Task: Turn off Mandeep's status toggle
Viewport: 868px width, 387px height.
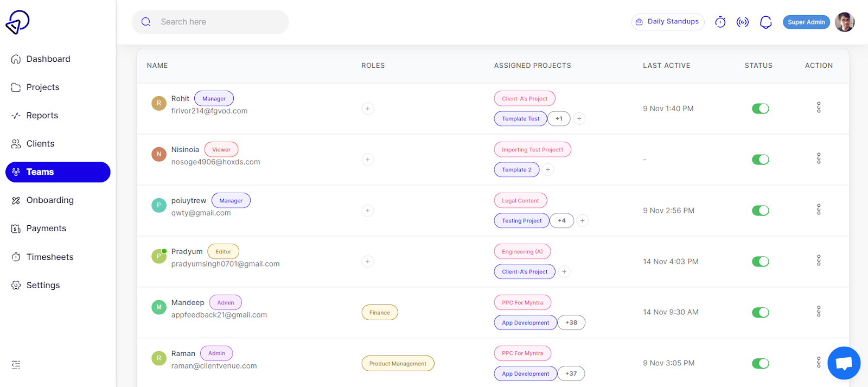Action: pos(760,313)
